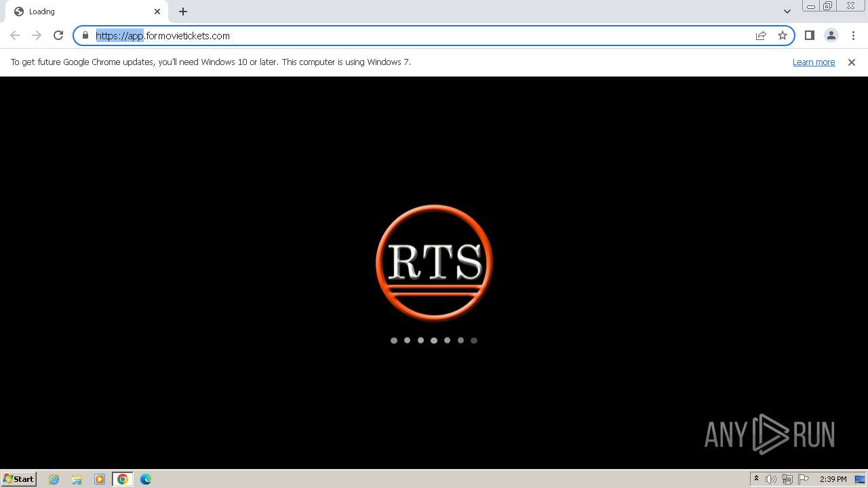Open the Windows Start menu

19,479
